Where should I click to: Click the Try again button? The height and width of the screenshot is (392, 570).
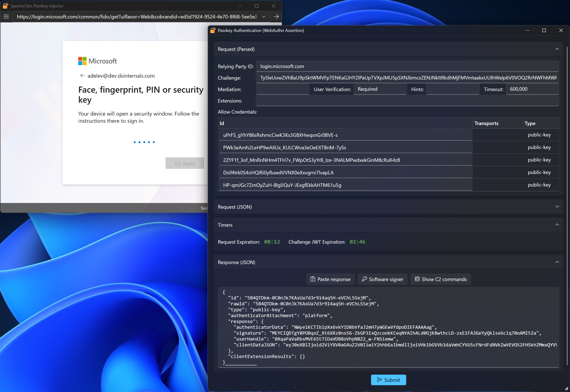[185, 163]
